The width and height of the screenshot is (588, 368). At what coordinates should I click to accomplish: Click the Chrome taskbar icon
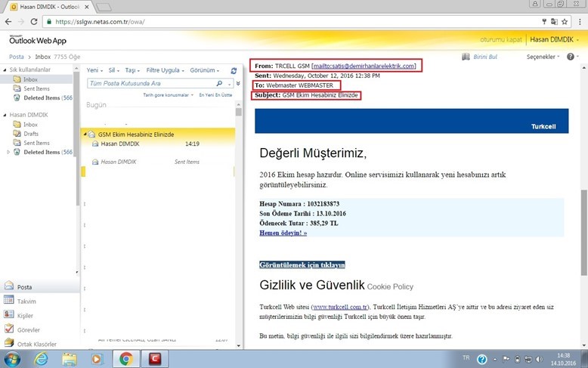(x=126, y=359)
